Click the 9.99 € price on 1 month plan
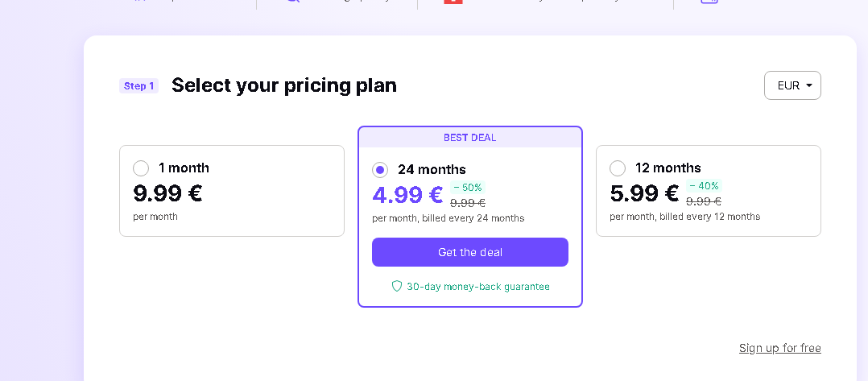Viewport: 868px width, 381px height. 167,193
